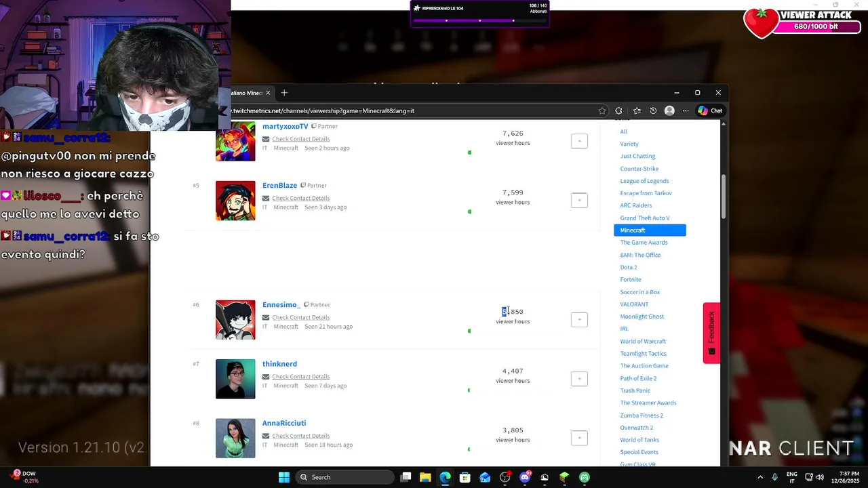Select VALORANT game filter
868x488 pixels.
click(634, 304)
